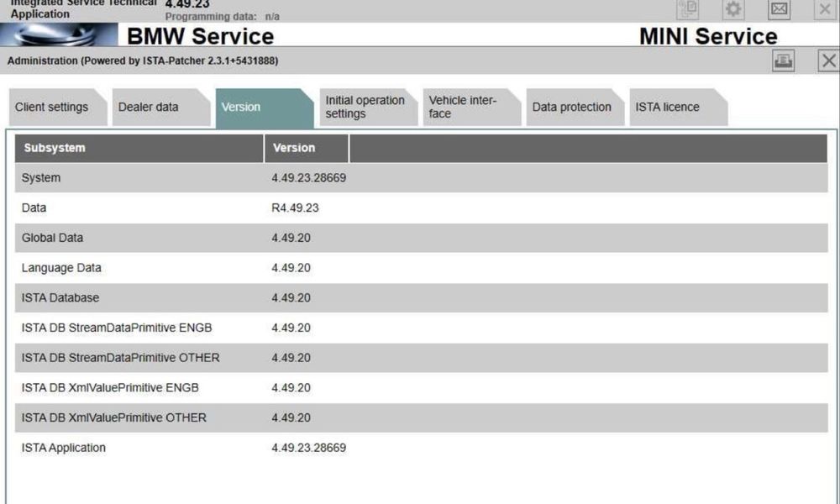The height and width of the screenshot is (504, 840).
Task: Select the Version tab
Action: (265, 108)
